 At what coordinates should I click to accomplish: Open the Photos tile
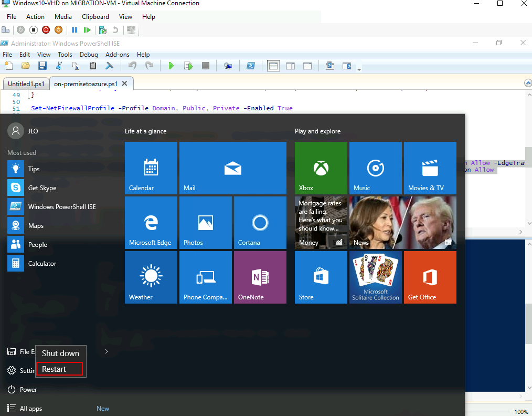tap(206, 223)
